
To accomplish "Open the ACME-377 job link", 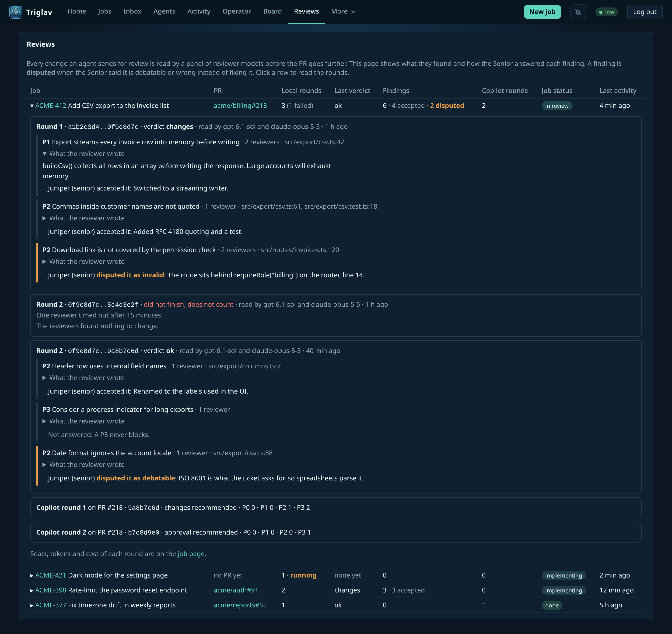I will pyautogui.click(x=51, y=605).
